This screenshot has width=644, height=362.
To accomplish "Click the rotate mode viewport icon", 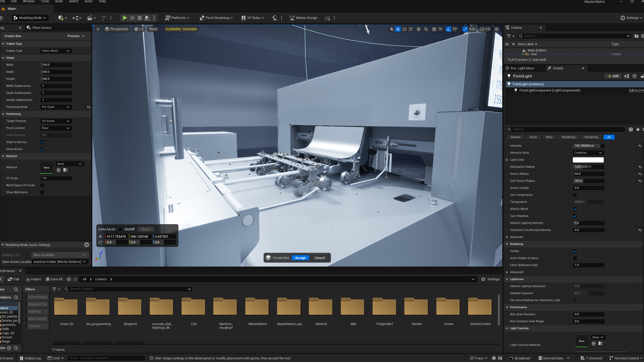I will [x=405, y=29].
